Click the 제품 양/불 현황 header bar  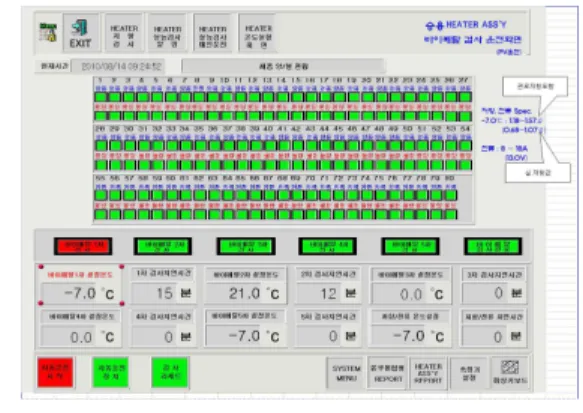coord(283,67)
